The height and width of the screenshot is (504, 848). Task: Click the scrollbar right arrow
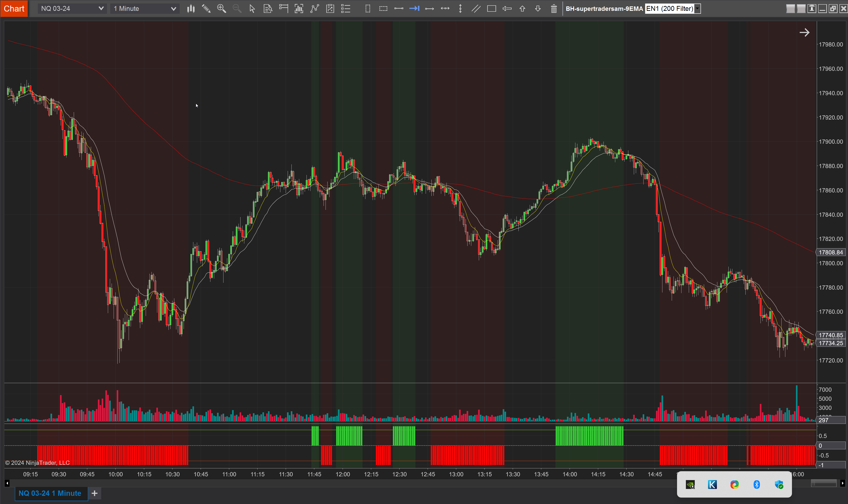tap(842, 483)
